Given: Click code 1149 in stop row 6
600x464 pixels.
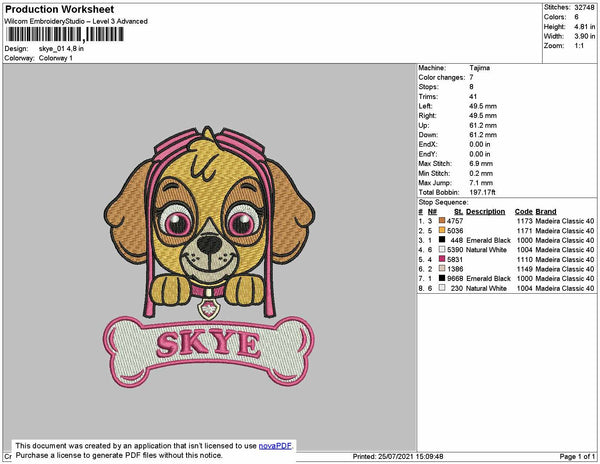Looking at the screenshot, I should pyautogui.click(x=525, y=269).
